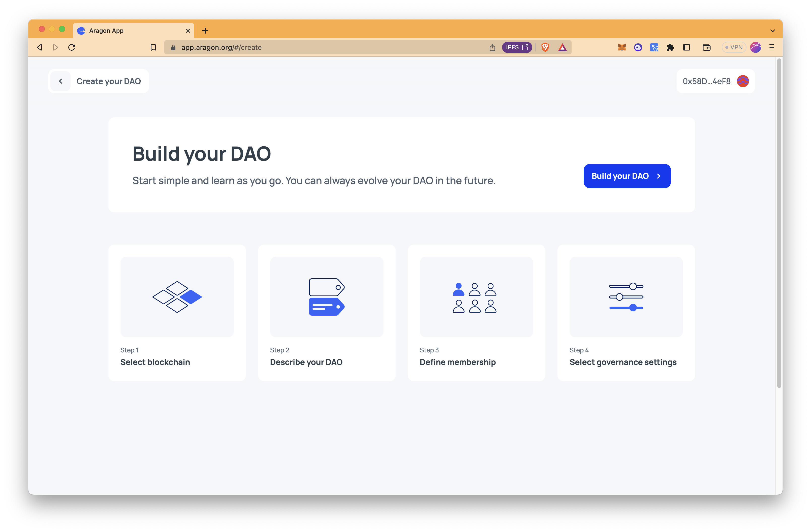
Task: Click the wallet address icon top right
Action: pyautogui.click(x=743, y=81)
